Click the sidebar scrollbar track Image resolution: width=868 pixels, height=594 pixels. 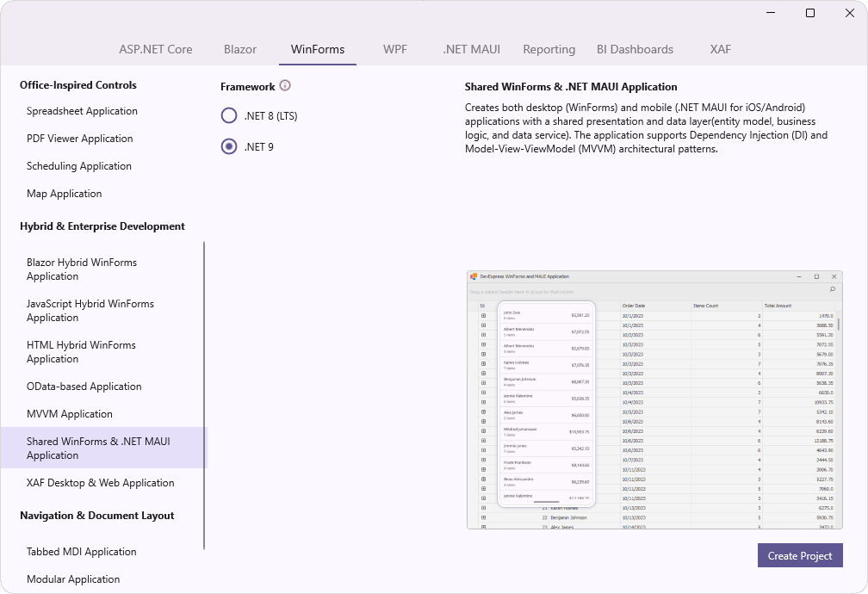click(204, 396)
